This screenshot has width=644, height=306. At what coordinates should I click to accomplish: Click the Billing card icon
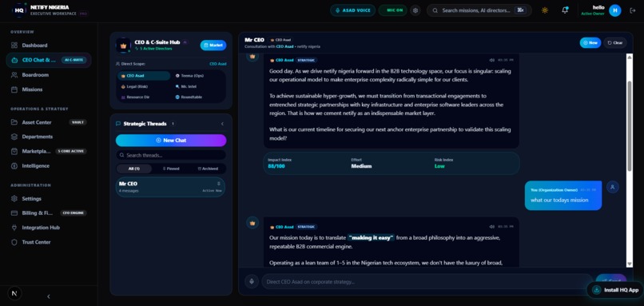pos(15,213)
